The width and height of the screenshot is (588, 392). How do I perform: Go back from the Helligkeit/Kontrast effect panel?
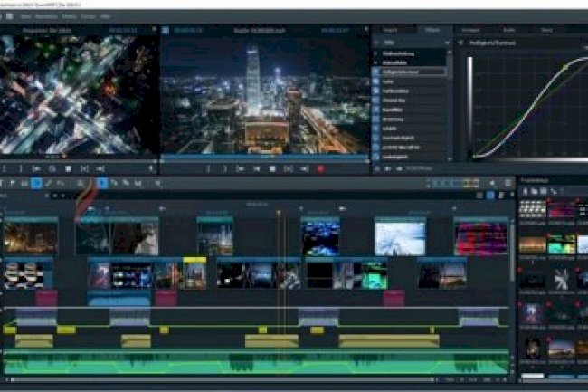point(460,43)
